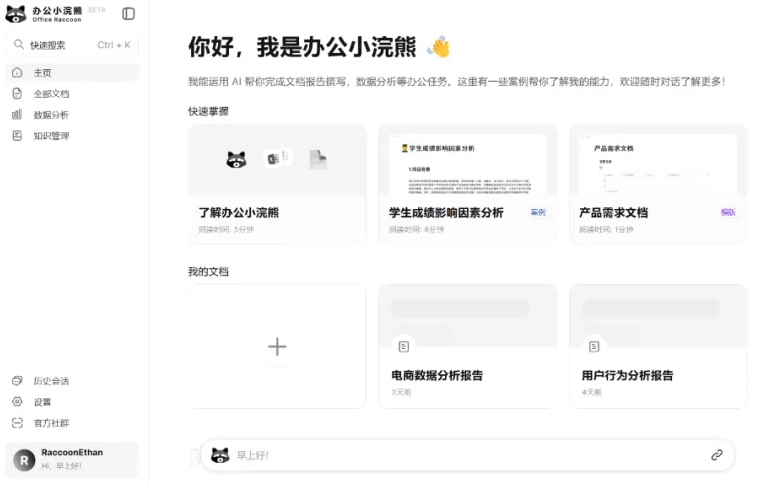Click the raccoon icon in chat input
Image resolution: width=777 pixels, height=484 pixels.
221,455
